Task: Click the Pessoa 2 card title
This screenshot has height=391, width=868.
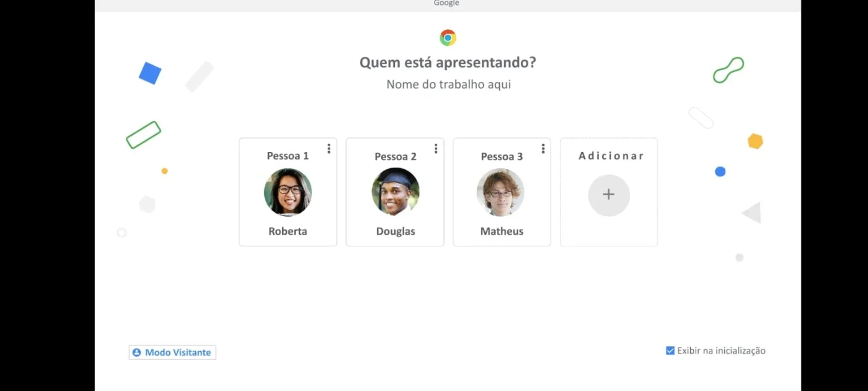Action: (396, 156)
